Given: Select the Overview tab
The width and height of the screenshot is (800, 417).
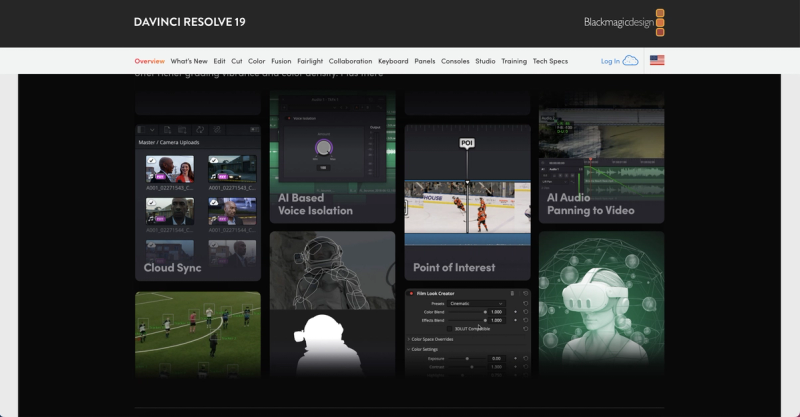Looking at the screenshot, I should [149, 61].
